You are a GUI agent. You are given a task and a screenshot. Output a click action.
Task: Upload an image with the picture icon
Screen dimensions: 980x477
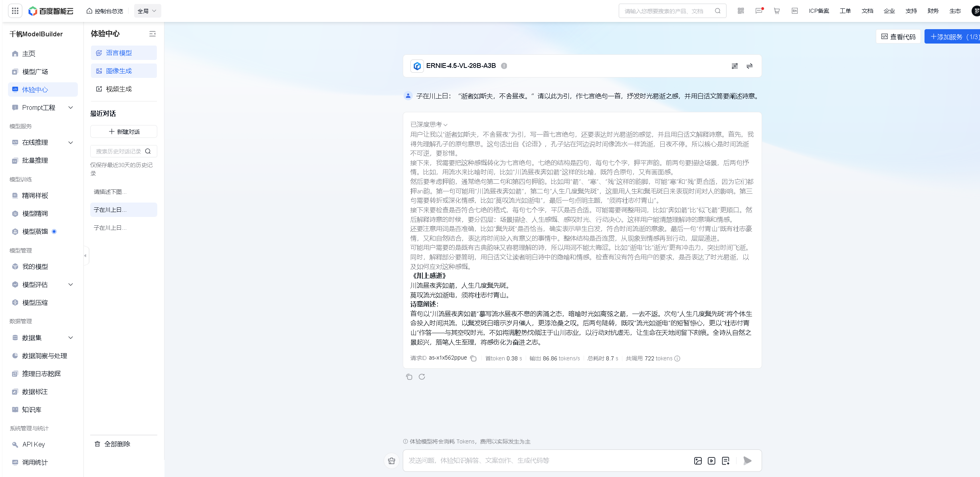698,461
